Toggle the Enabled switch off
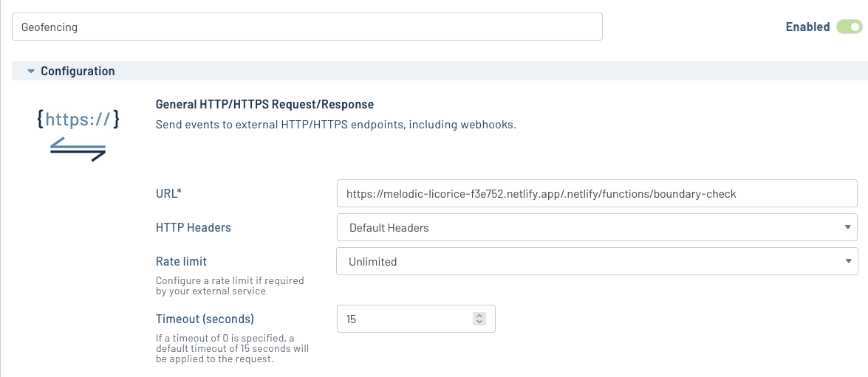Viewport: 868px width, 377px height. 849,27
